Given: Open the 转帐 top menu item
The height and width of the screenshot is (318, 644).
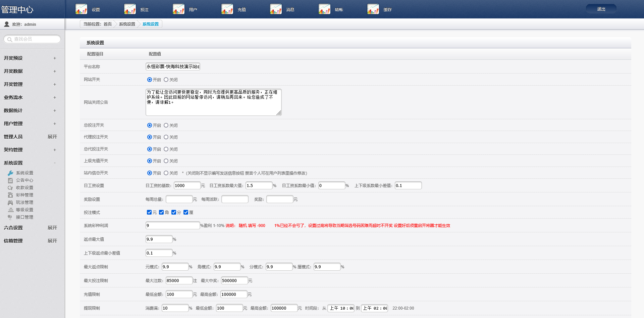Looking at the screenshot, I should pyautogui.click(x=339, y=10).
